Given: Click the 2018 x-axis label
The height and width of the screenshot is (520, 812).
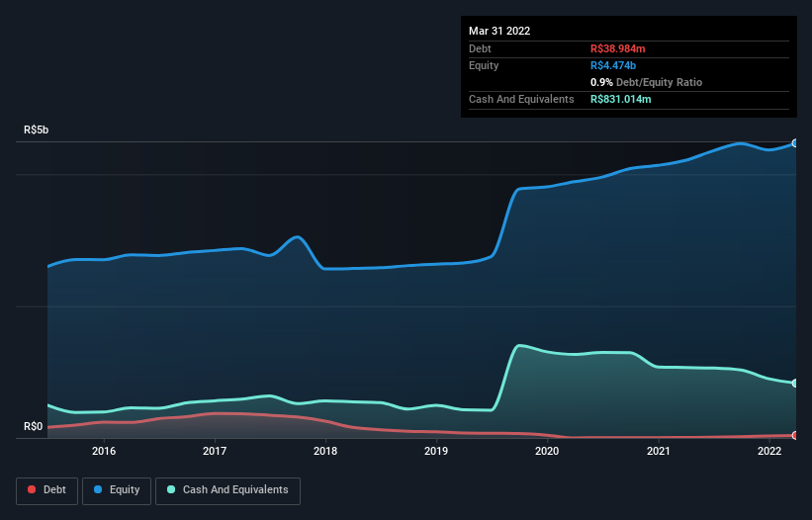Looking at the screenshot, I should coord(325,451).
